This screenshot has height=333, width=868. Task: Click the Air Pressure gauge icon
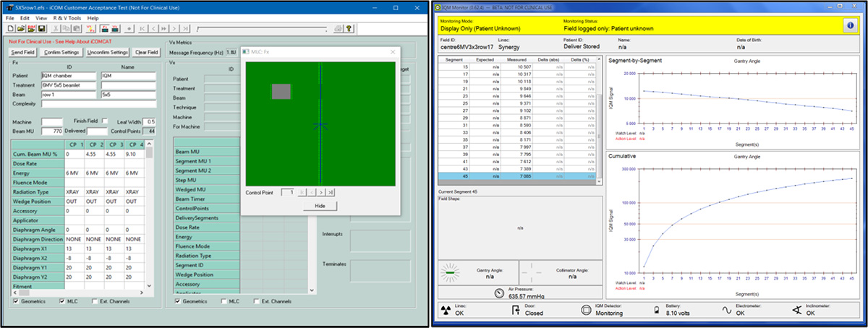tap(498, 293)
